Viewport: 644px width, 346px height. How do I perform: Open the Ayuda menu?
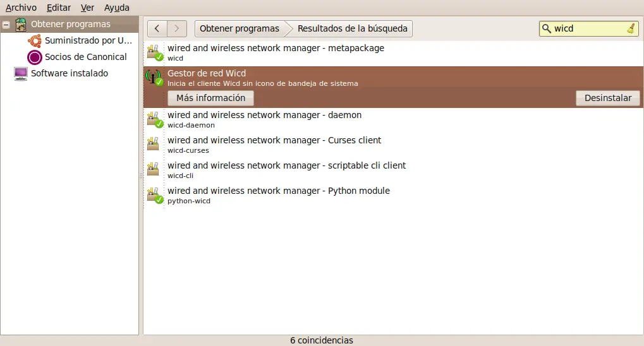coord(117,8)
